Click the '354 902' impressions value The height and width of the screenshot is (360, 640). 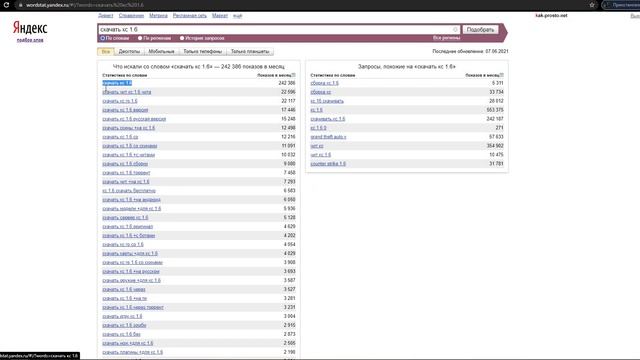pos(495,146)
